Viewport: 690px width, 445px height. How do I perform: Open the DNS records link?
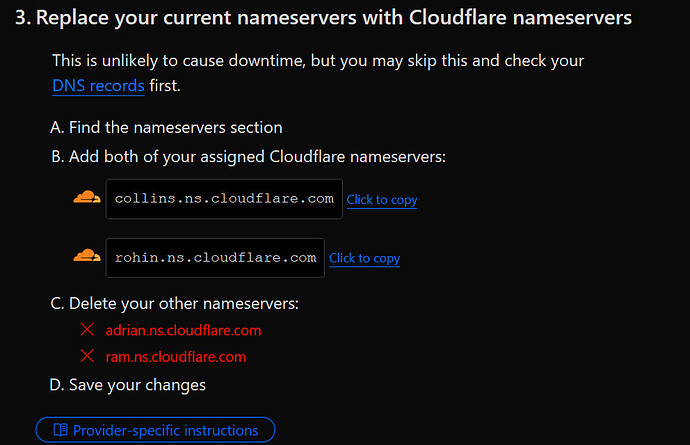[98, 85]
